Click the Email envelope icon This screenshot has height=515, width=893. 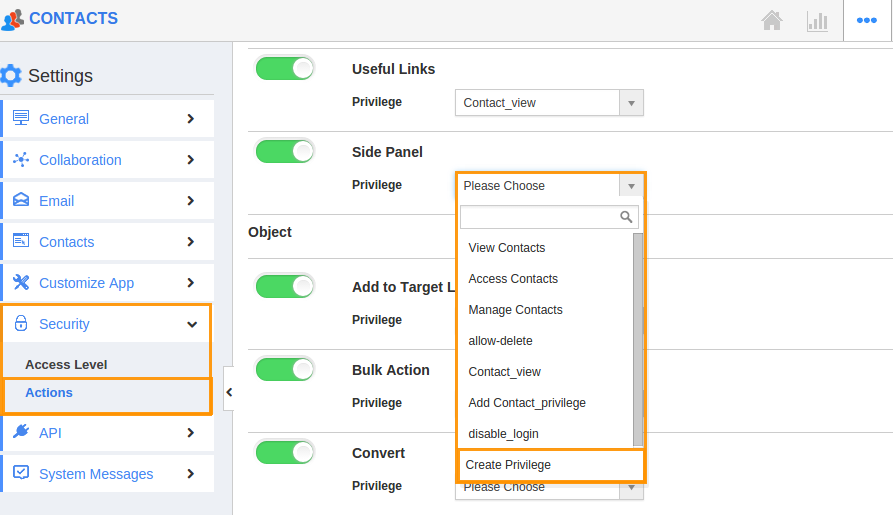21,200
